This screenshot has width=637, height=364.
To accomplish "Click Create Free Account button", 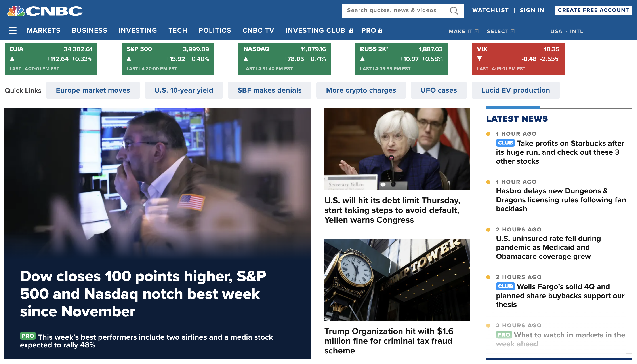I will (593, 10).
